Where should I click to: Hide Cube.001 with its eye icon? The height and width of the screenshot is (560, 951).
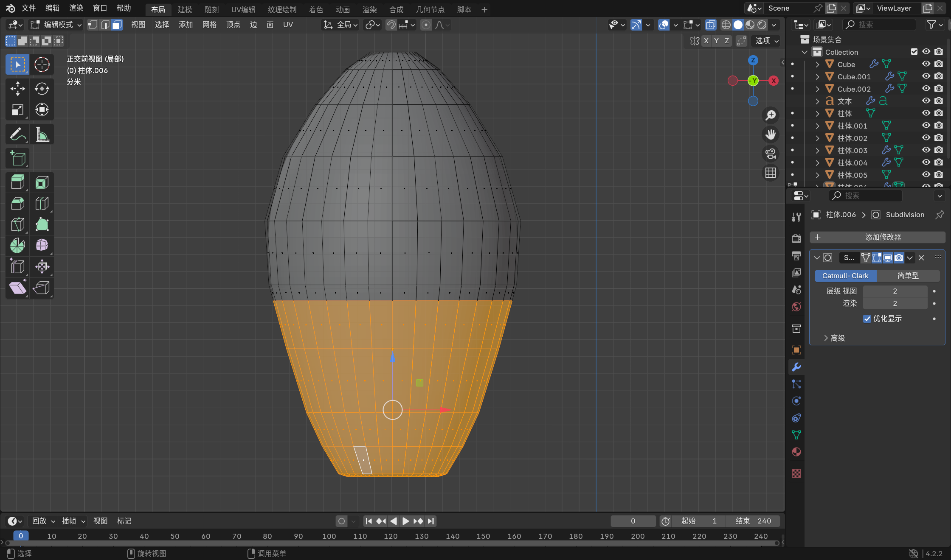coord(926,76)
